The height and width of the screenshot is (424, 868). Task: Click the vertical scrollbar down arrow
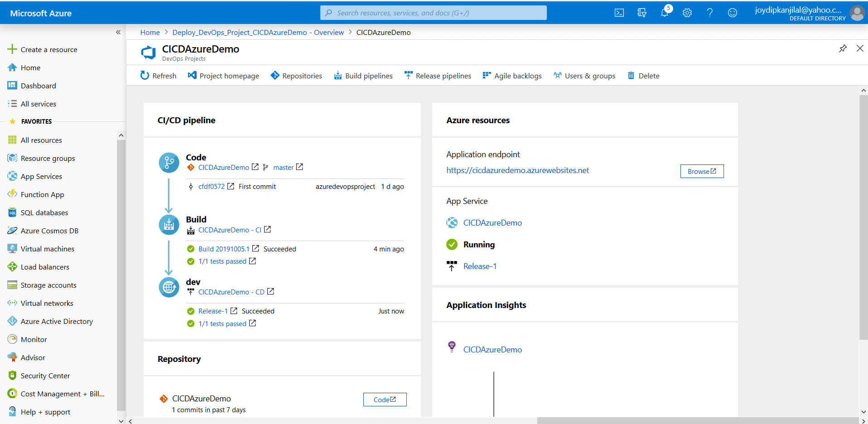click(x=863, y=412)
